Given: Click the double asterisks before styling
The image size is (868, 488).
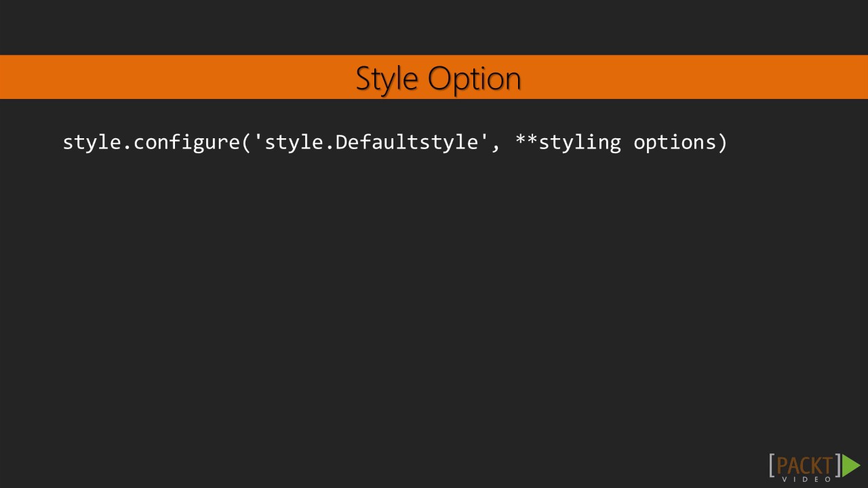Looking at the screenshot, I should click(526, 140).
